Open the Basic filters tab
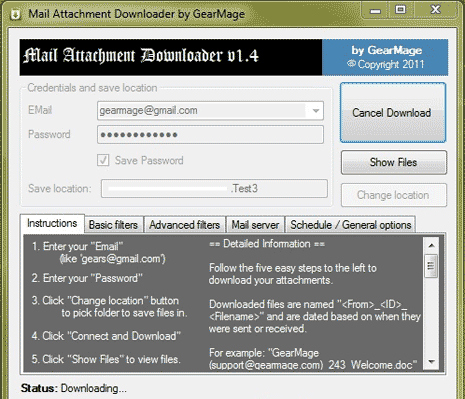The image size is (465, 399). [x=113, y=225]
